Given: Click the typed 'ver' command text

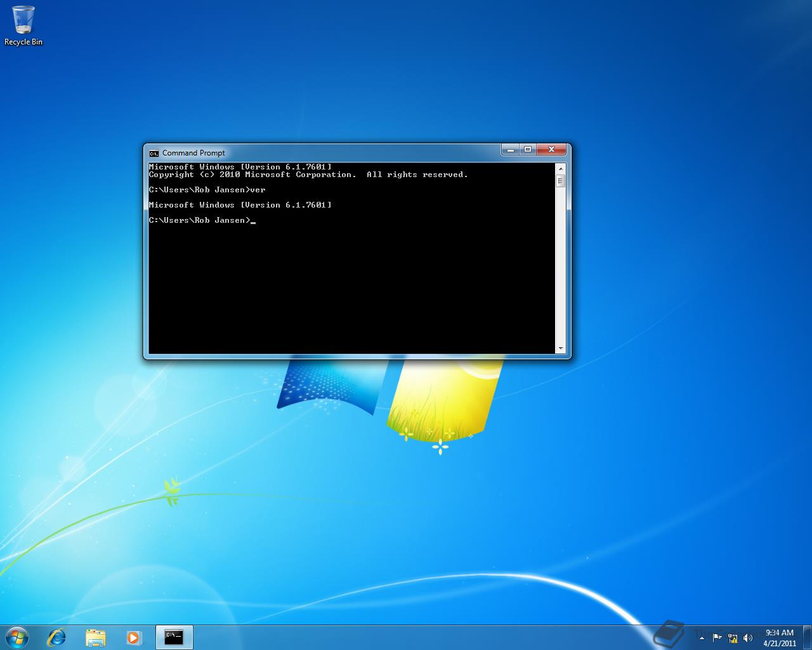Looking at the screenshot, I should 258,190.
